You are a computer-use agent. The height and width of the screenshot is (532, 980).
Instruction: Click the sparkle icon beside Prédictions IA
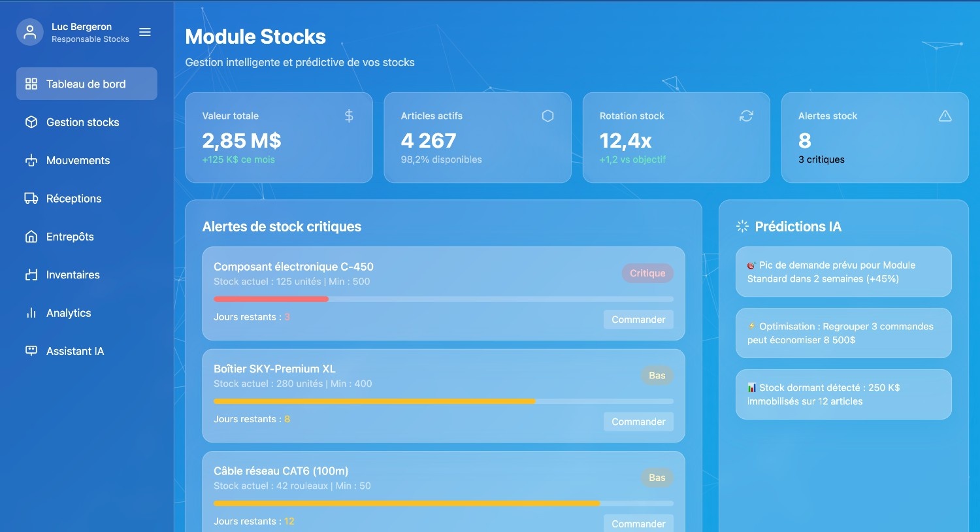[x=742, y=226]
